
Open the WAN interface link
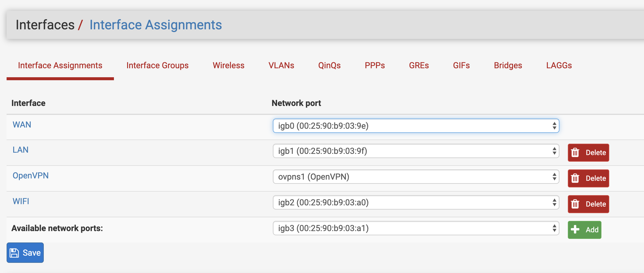tap(22, 125)
